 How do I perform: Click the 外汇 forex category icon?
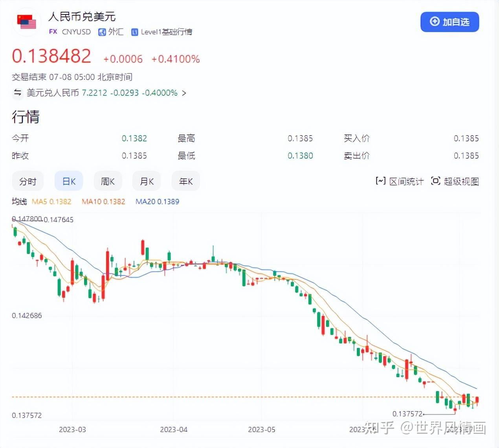point(102,32)
